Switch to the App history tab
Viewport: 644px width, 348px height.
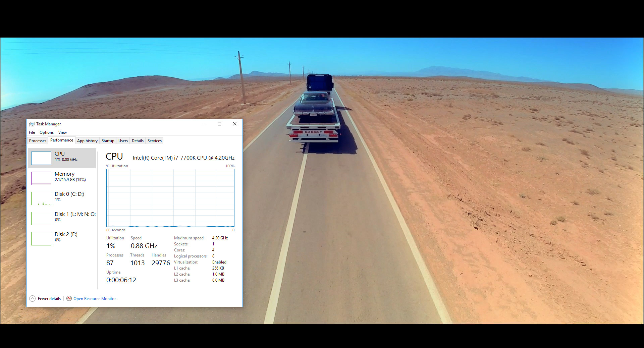87,141
